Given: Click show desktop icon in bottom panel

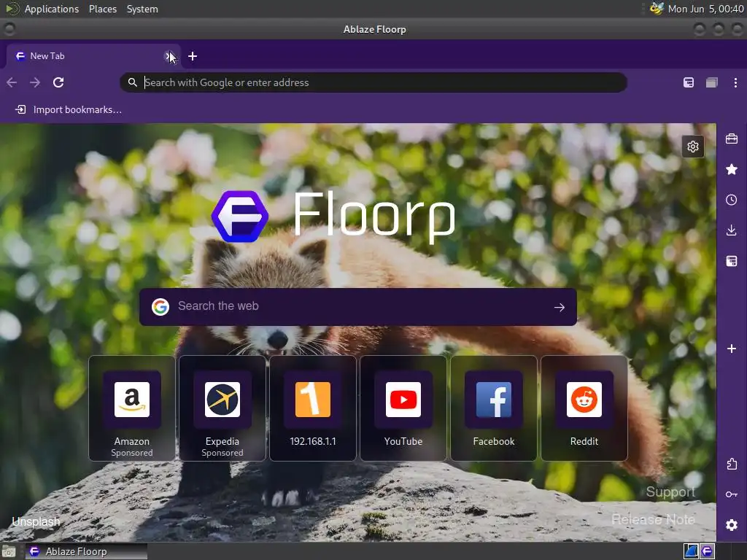Looking at the screenshot, I should (9, 551).
